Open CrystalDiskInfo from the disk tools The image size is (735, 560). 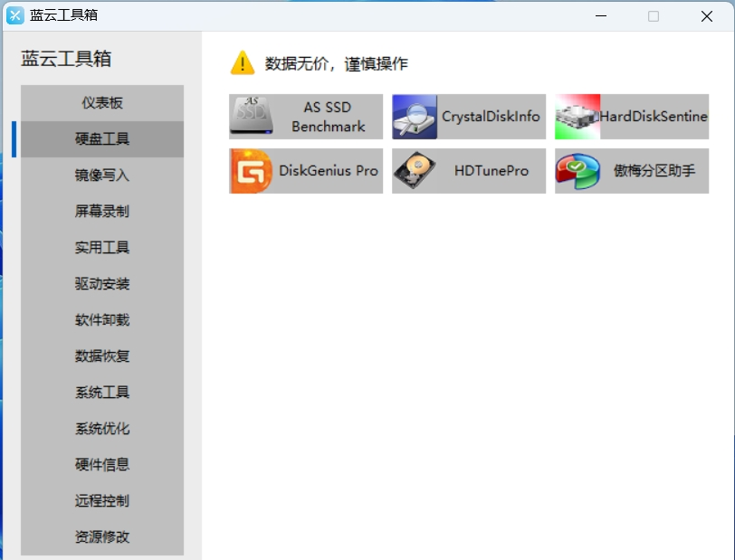point(468,117)
